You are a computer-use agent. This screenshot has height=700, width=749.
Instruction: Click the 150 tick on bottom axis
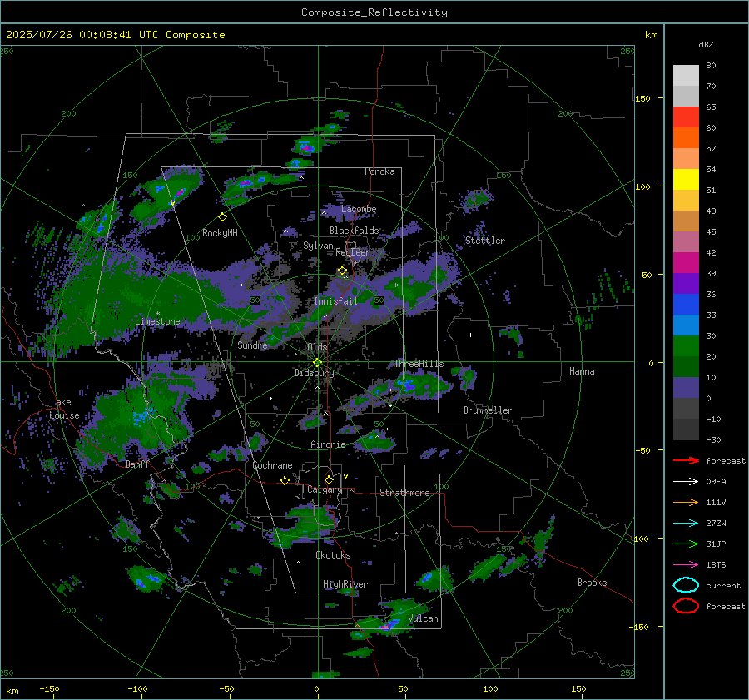(x=578, y=688)
